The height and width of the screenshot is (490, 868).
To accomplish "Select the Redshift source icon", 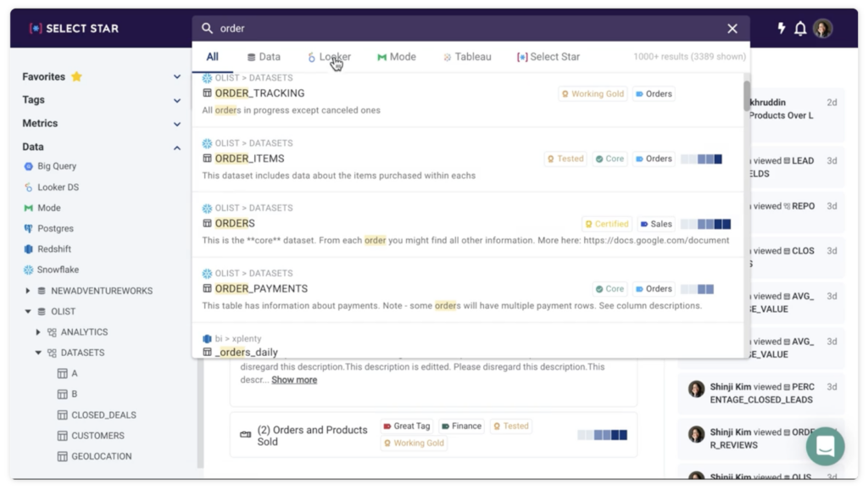I will click(28, 249).
